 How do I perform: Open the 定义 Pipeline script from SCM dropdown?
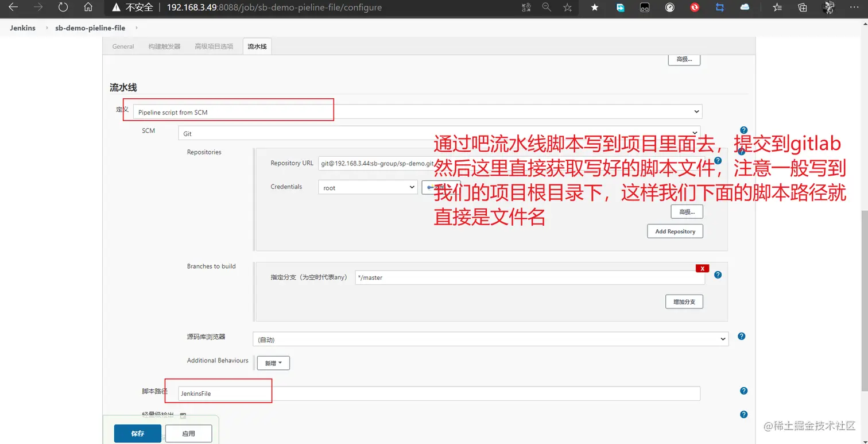tap(417, 112)
